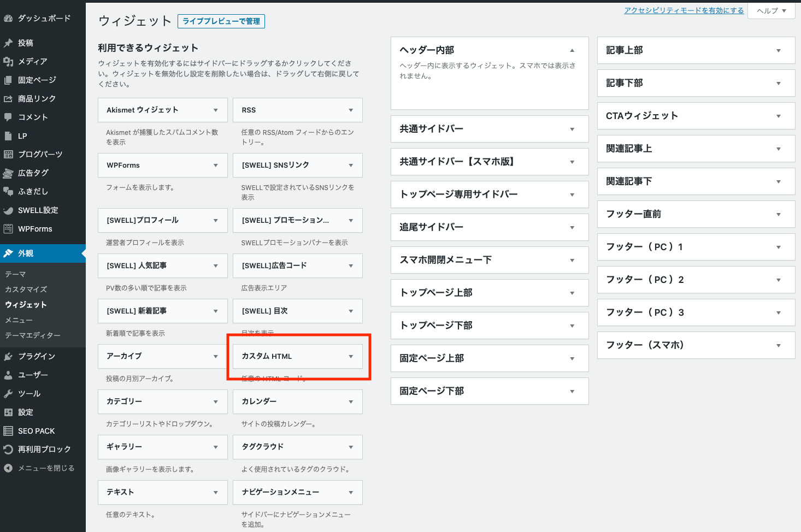Image resolution: width=801 pixels, height=532 pixels.
Task: Click the ユーザー person icon
Action: coord(8,375)
